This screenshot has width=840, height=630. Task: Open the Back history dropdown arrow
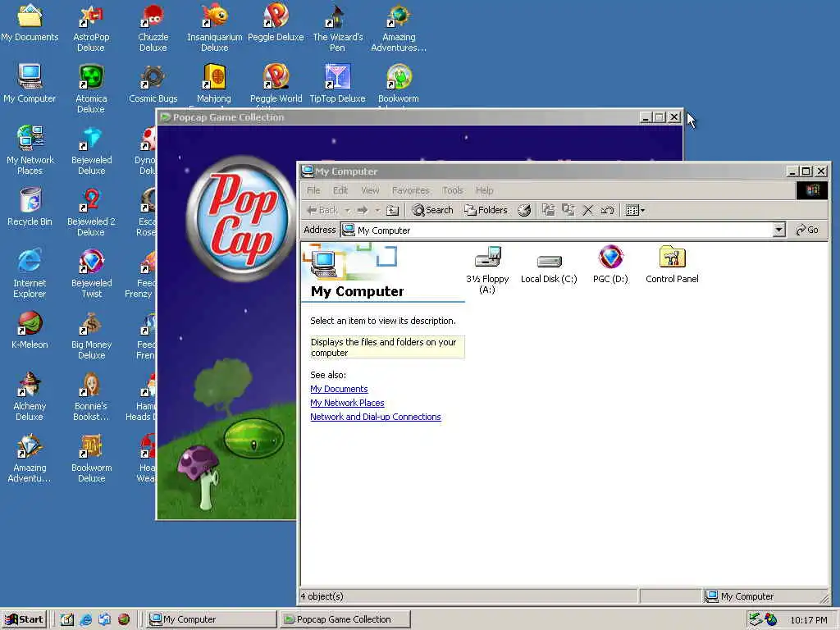347,211
